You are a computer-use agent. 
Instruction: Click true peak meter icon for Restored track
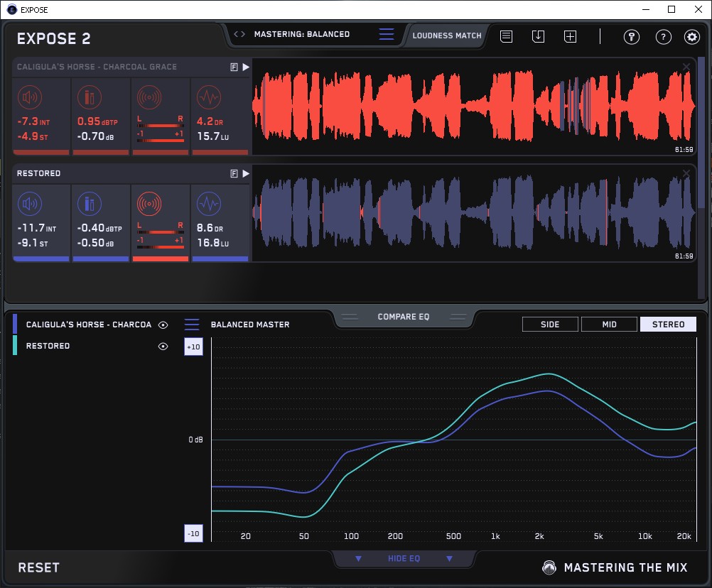click(x=90, y=204)
